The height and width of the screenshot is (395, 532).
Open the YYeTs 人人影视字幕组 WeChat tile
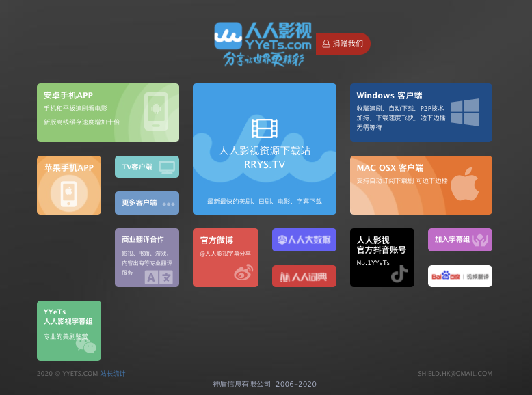[x=69, y=331]
